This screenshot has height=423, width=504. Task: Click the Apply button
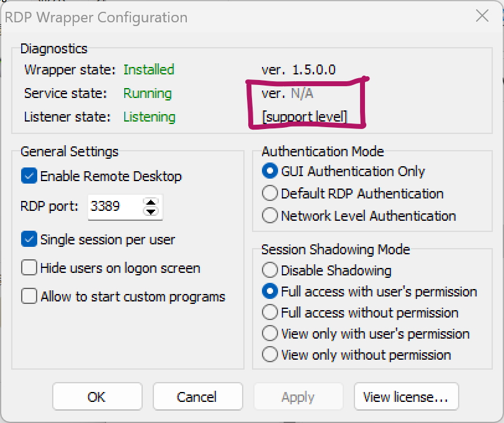click(x=298, y=397)
